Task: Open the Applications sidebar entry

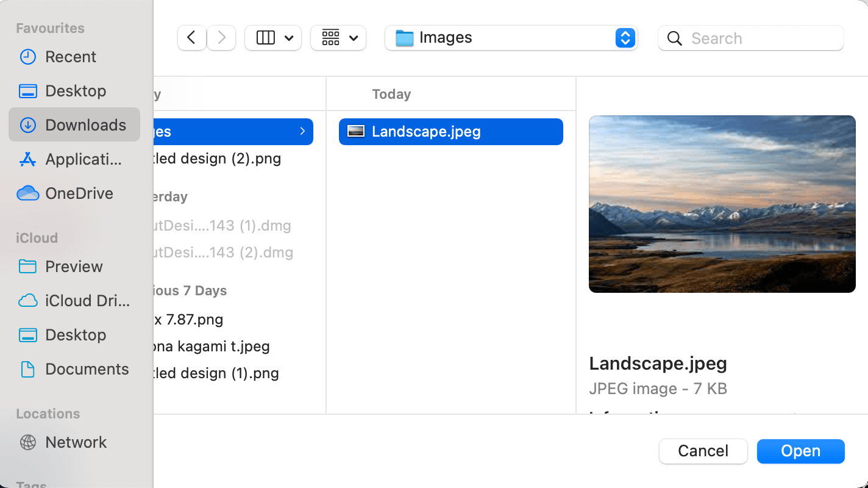Action: point(82,159)
